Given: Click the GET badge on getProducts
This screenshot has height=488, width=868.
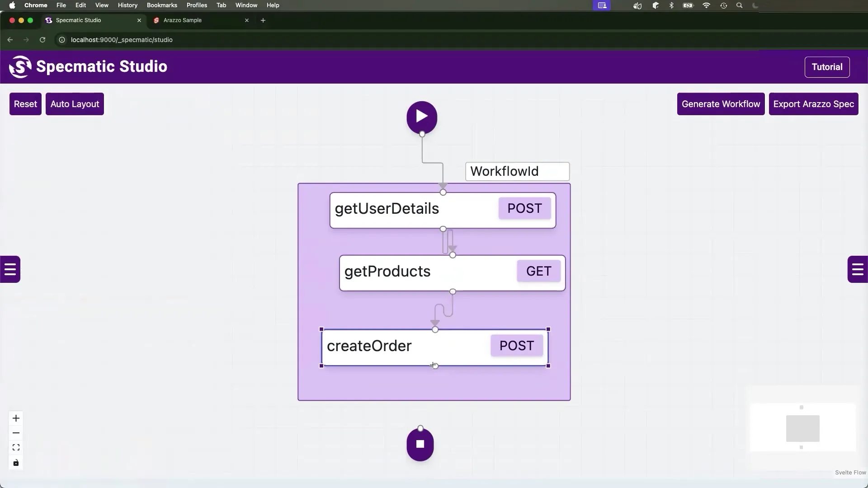Looking at the screenshot, I should 538,271.
